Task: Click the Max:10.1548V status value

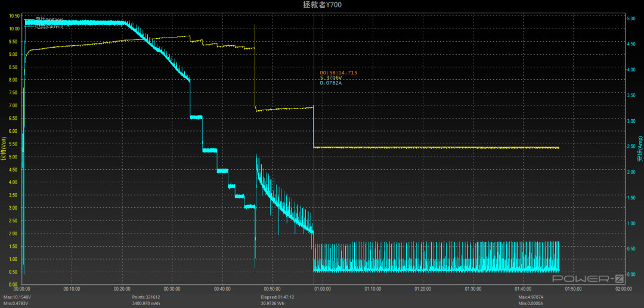Action: pyautogui.click(x=17, y=297)
